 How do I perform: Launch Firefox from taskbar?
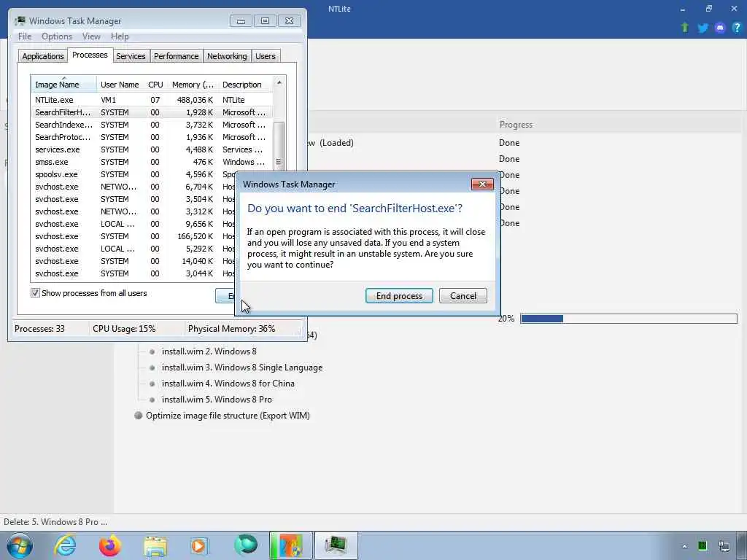pos(109,545)
